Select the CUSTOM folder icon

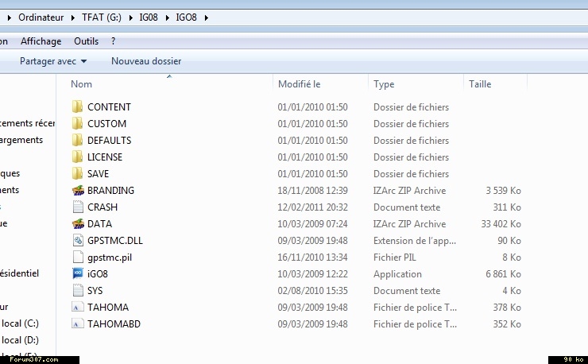tap(77, 123)
